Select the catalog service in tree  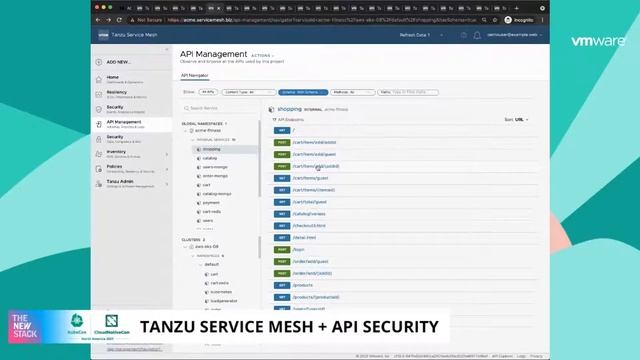click(210, 158)
